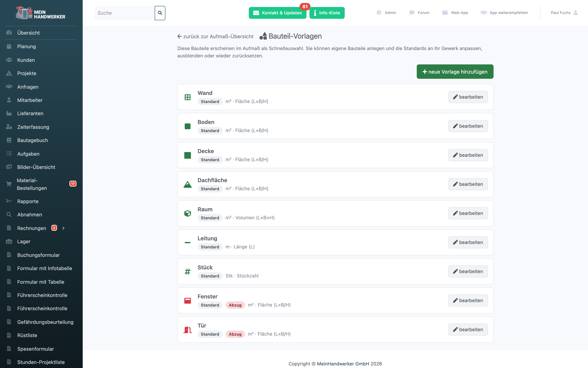Click the Übersicht dashboard icon

(x=9, y=33)
